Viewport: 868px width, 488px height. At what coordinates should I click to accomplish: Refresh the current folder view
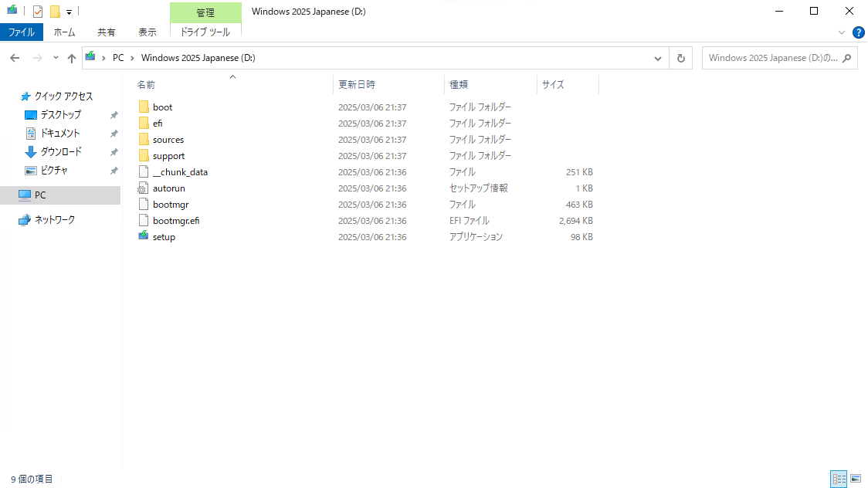pyautogui.click(x=680, y=58)
